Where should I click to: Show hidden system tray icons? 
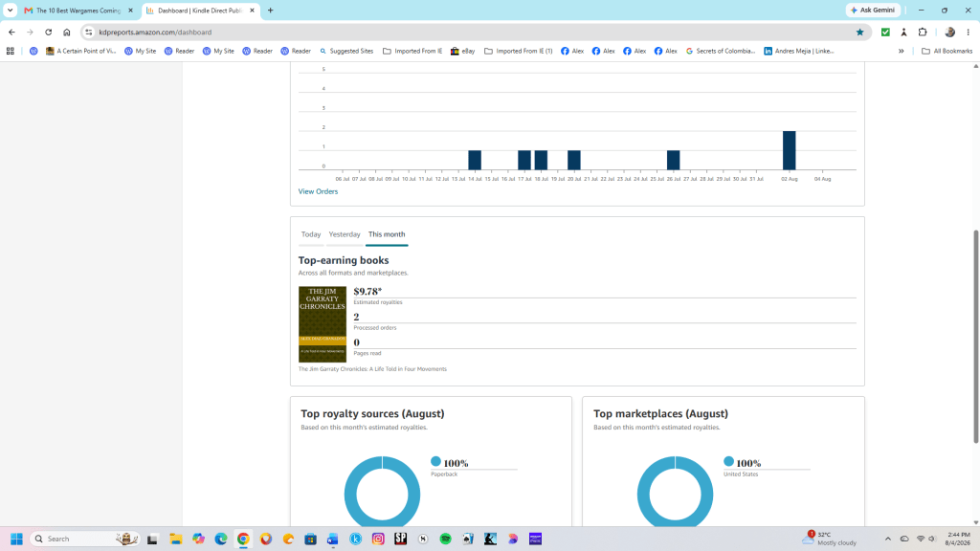[887, 539]
